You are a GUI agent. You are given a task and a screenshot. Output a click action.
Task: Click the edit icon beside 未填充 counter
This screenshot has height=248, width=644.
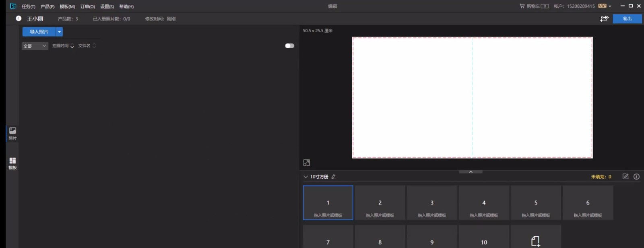[x=625, y=176]
